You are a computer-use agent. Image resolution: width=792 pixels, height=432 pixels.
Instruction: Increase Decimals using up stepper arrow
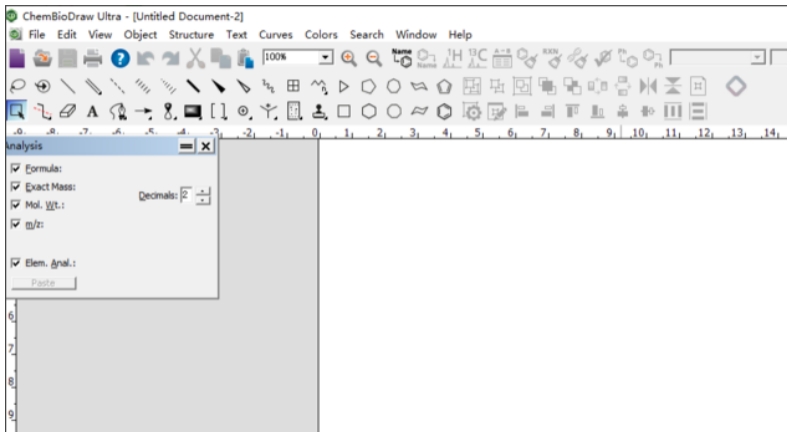tap(203, 191)
